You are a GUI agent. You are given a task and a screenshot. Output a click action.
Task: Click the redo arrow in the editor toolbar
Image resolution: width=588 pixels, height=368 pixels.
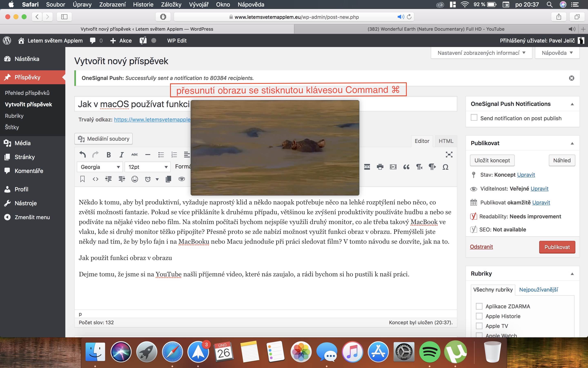pos(96,154)
